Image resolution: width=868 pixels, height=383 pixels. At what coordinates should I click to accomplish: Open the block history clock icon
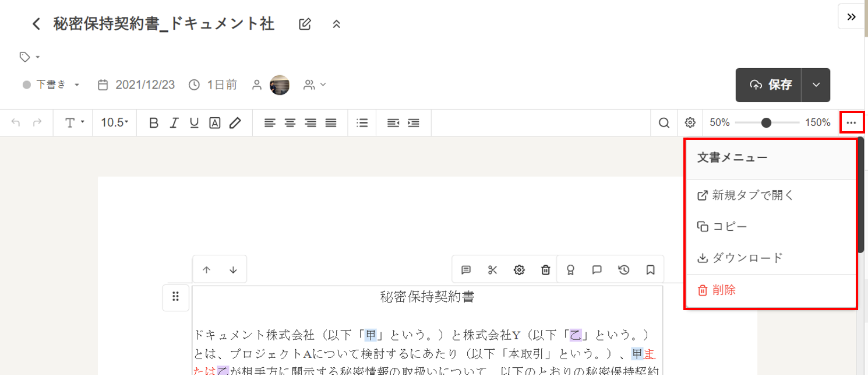(623, 270)
